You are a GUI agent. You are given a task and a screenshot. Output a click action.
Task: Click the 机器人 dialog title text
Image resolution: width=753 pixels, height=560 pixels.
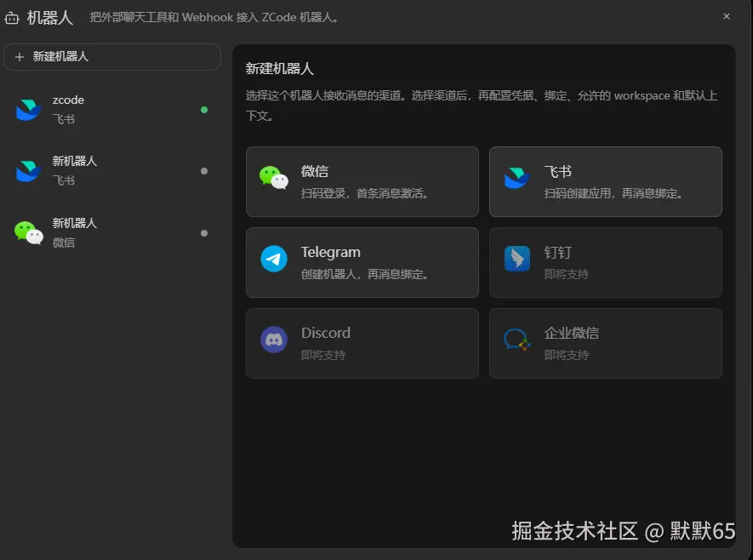50,18
